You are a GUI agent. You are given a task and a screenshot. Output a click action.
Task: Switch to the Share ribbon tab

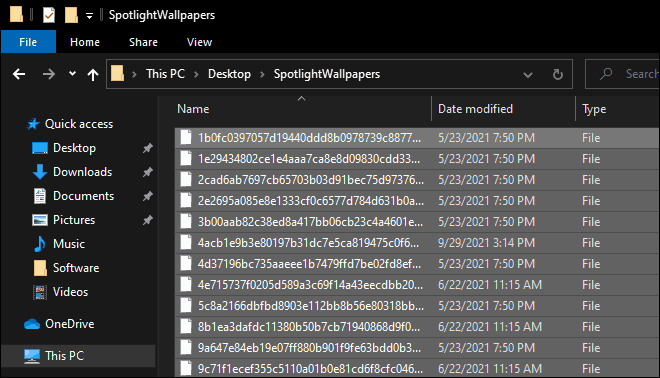143,42
